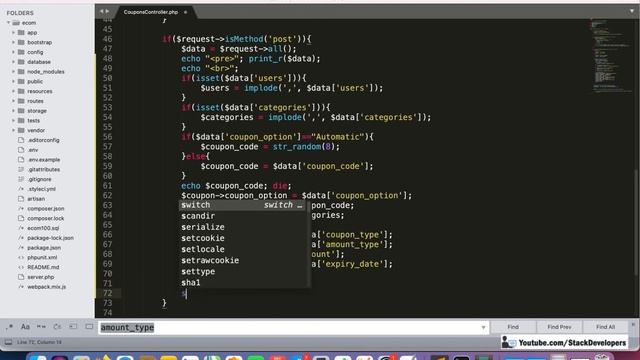Click the artisan file icon
Screen dimensions: 640x360
(21, 199)
